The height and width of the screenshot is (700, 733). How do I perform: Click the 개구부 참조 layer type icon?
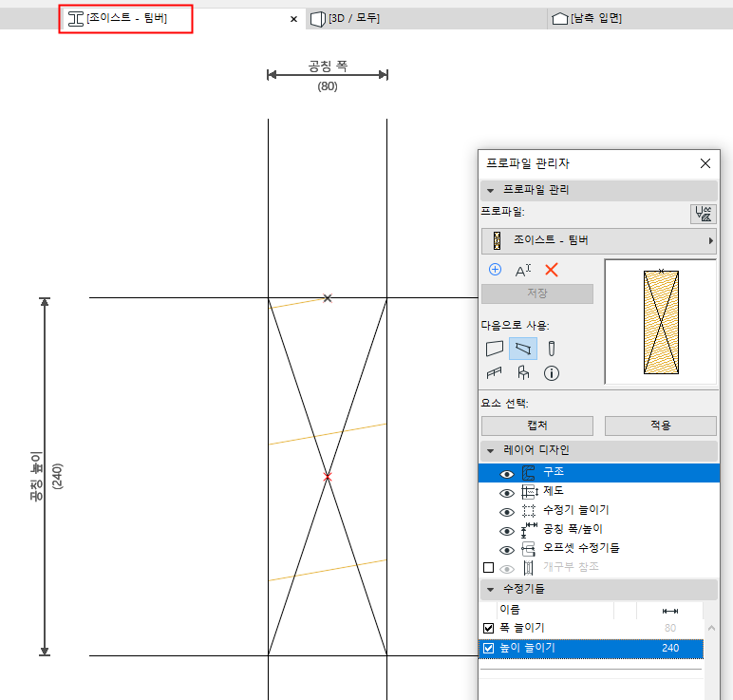(x=528, y=568)
